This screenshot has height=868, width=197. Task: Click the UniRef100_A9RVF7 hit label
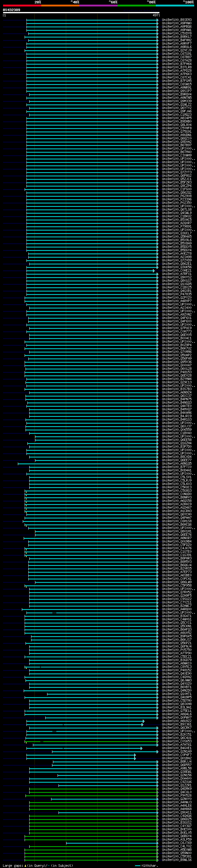point(176,43)
